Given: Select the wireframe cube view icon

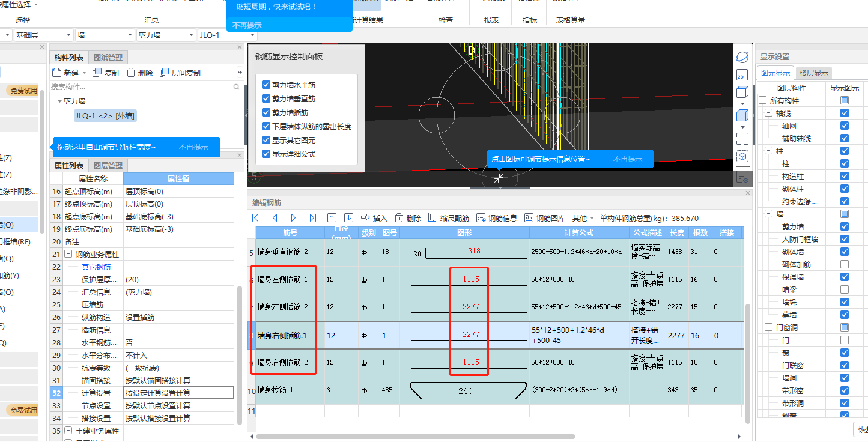Looking at the screenshot, I should tap(742, 92).
